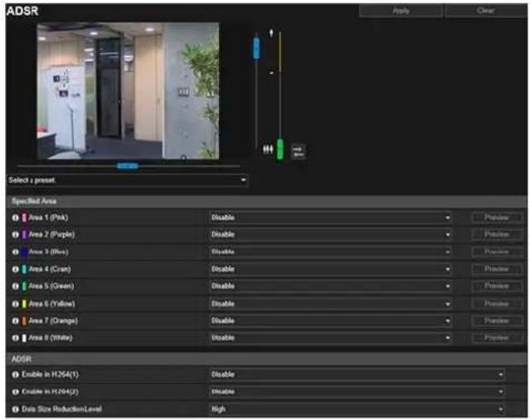The width and height of the screenshot is (531, 420).
Task: Open the Area 6 (Yellow) Disable dropdown
Action: pos(330,304)
